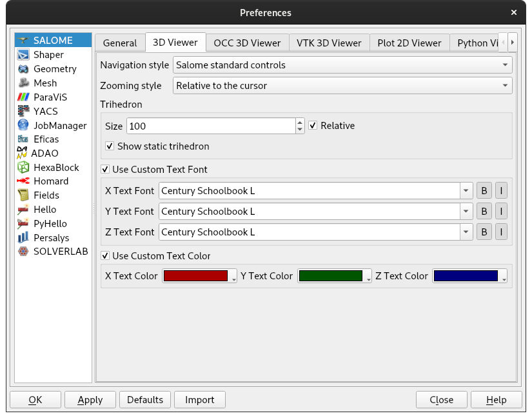Uncheck Use Custom Text Font

pos(105,169)
